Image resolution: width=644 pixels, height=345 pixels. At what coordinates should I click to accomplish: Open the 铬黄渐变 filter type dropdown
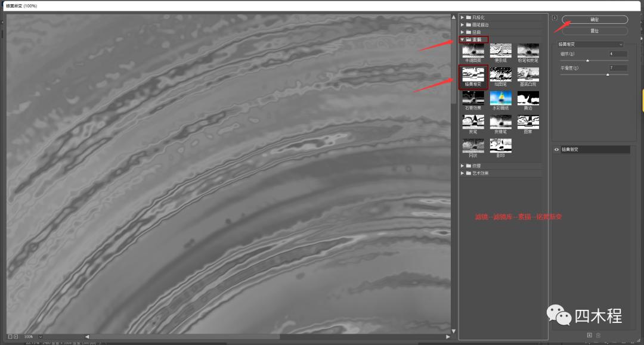pyautogui.click(x=590, y=44)
